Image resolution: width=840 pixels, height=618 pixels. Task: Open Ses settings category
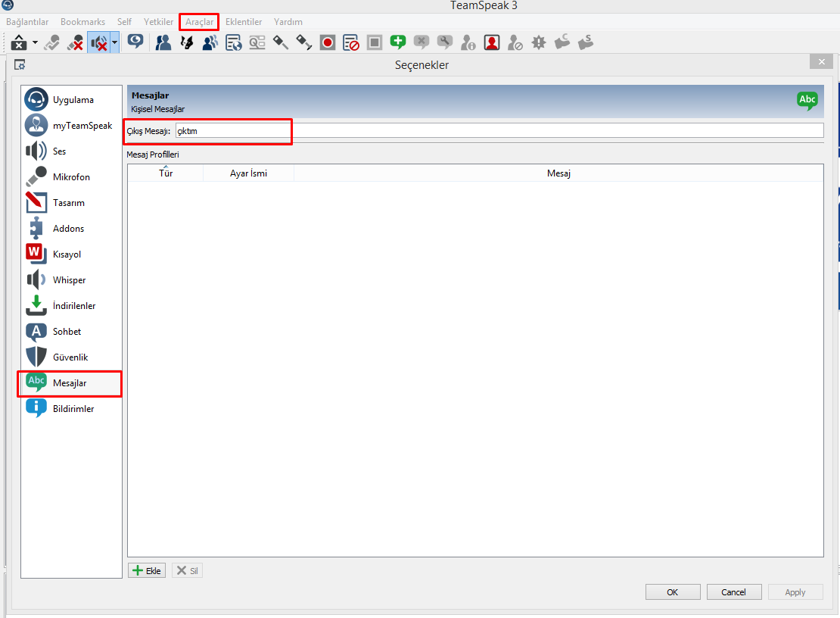coord(72,151)
